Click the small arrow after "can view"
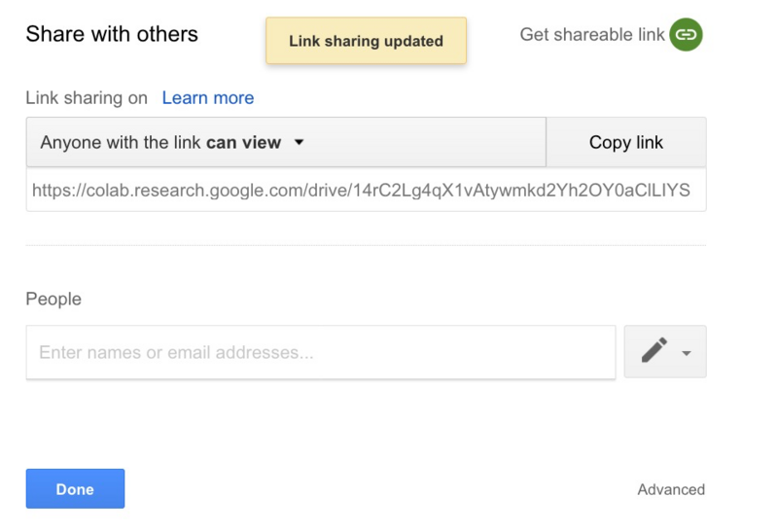The image size is (778, 532). click(x=299, y=143)
